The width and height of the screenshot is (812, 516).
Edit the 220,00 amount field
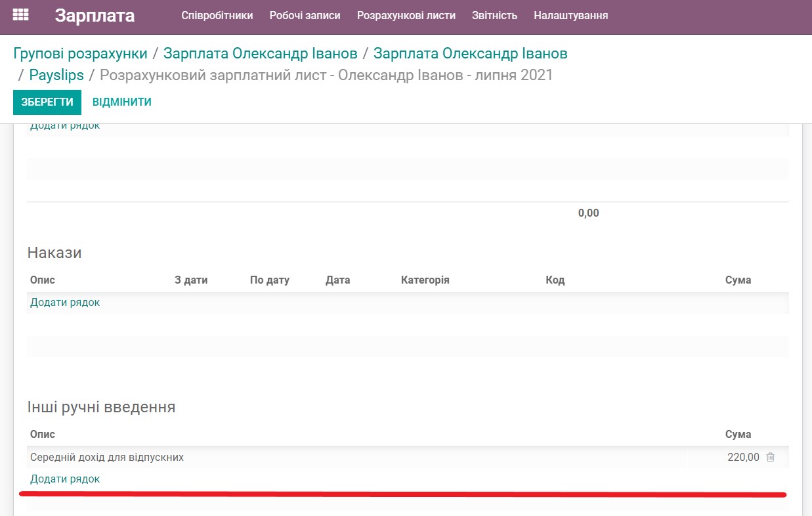[x=738, y=457]
